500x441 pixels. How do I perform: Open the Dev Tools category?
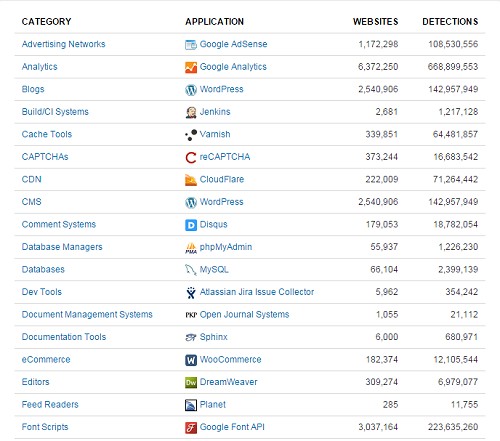pyautogui.click(x=42, y=292)
